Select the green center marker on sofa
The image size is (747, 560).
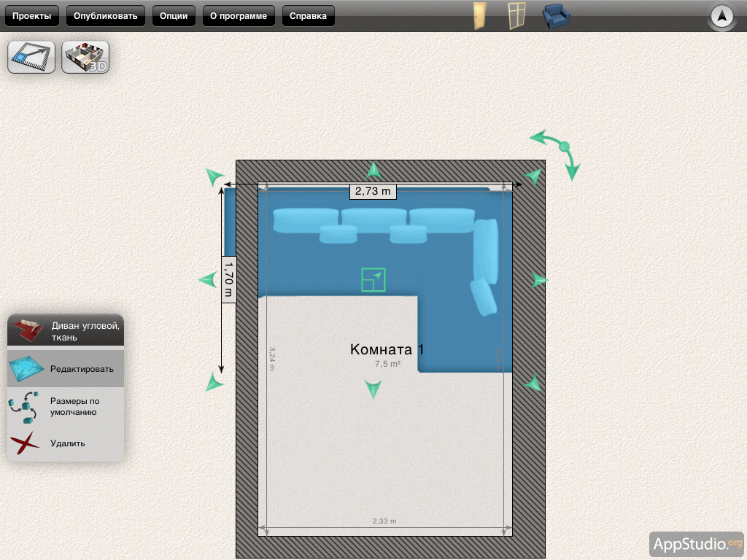pyautogui.click(x=373, y=279)
